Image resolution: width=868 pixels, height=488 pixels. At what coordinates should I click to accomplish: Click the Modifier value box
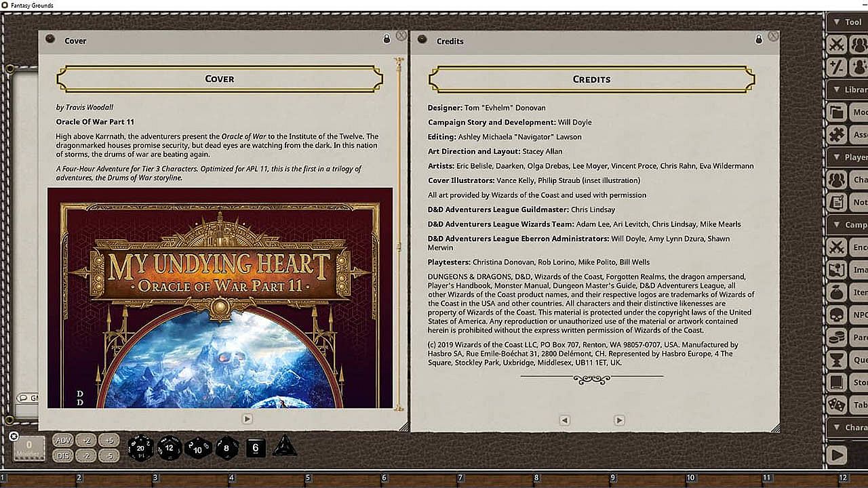[29, 448]
